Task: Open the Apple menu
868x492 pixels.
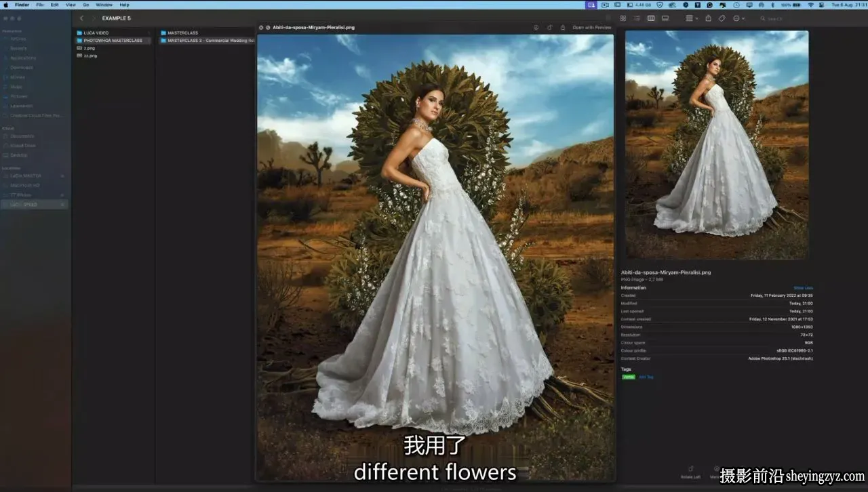Action: click(5, 5)
